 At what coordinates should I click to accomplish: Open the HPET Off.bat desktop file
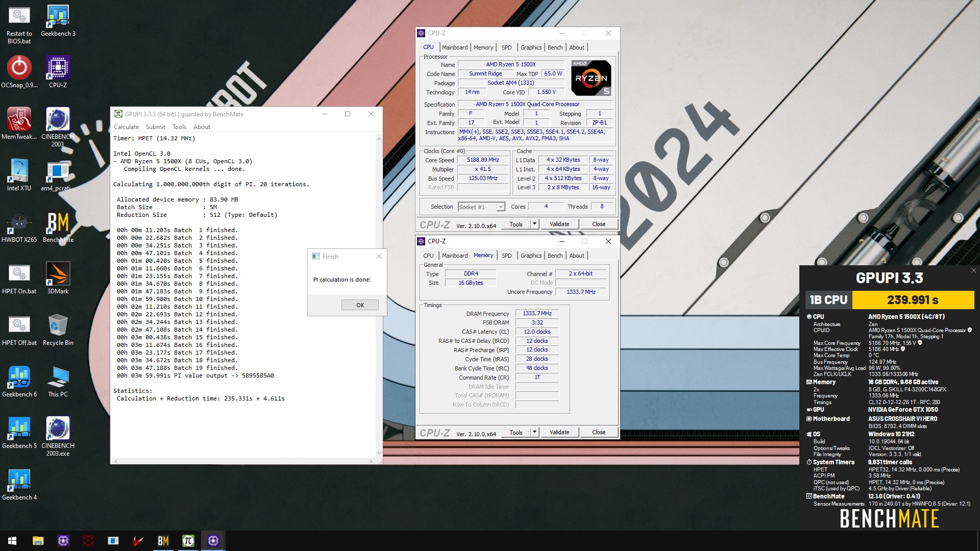tap(19, 330)
